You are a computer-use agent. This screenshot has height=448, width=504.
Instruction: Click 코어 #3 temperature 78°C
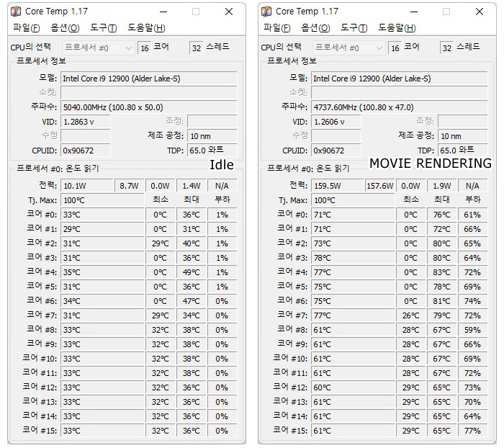353,258
